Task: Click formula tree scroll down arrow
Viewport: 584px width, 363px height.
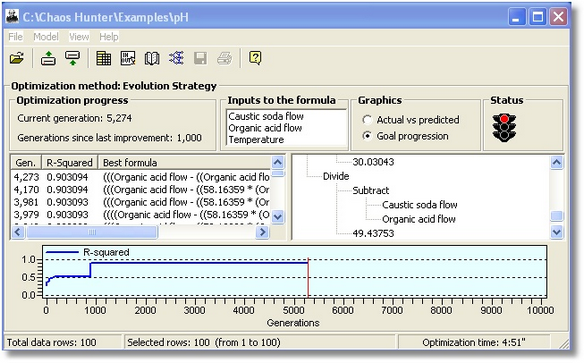Action: tap(556, 232)
